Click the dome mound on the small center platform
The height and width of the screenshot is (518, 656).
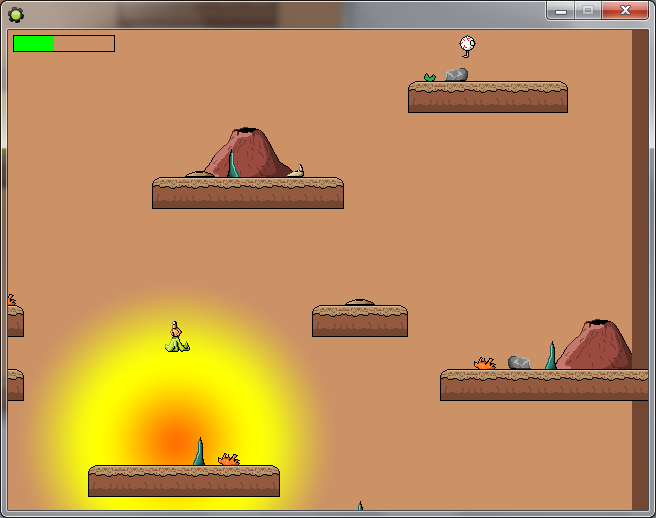coord(360,302)
